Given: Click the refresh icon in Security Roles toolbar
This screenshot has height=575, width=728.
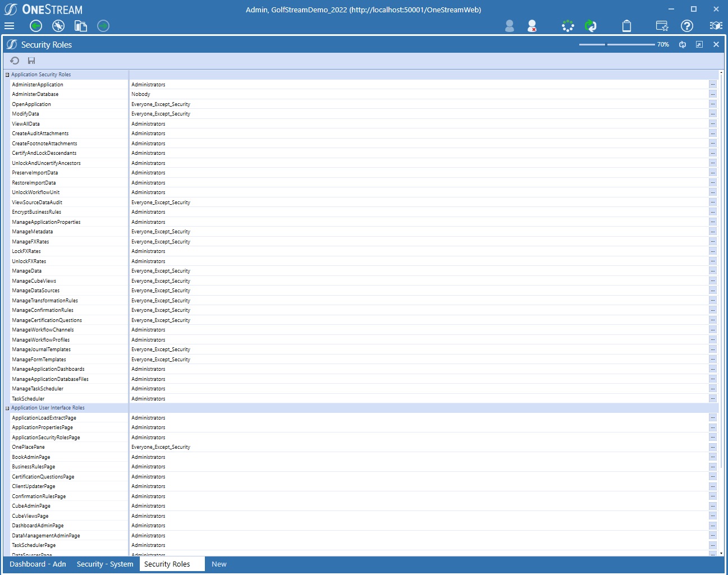Looking at the screenshot, I should [x=15, y=61].
